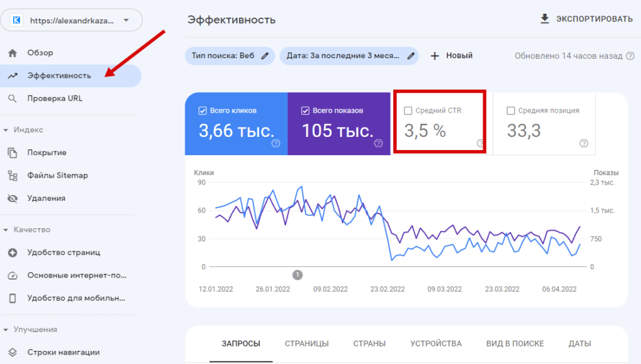Click the site favicon K icon
The width and height of the screenshot is (641, 364).
[x=16, y=20]
